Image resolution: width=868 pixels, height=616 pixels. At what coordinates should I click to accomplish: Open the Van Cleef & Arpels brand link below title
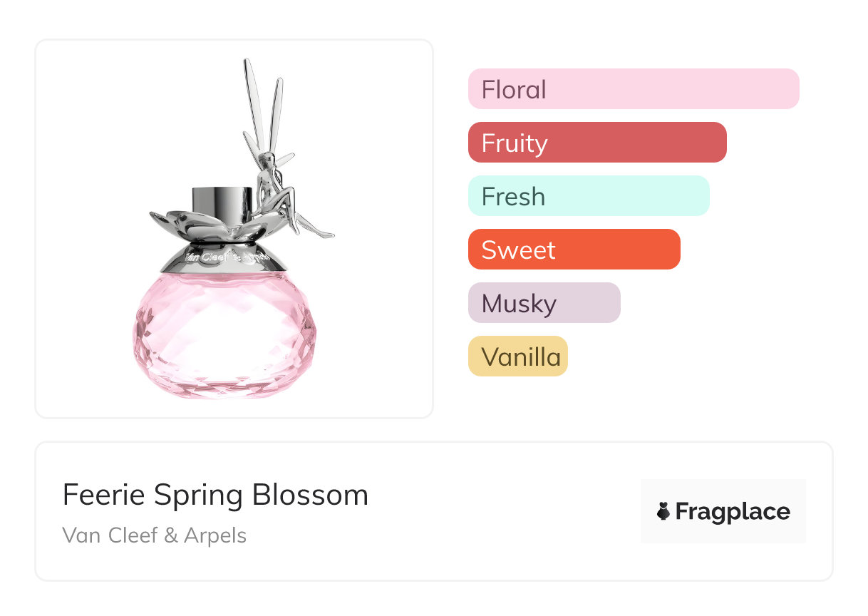pos(155,535)
